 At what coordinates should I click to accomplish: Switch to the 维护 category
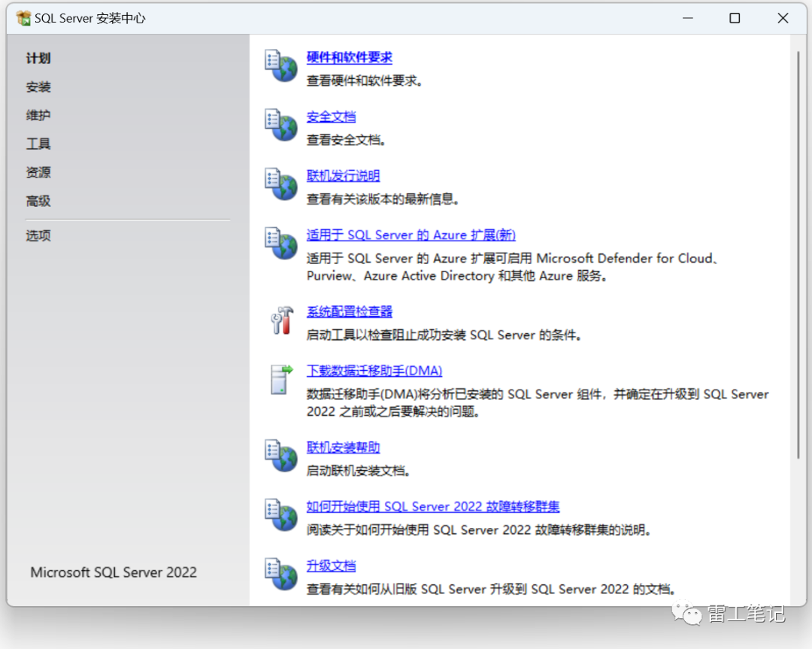(38, 115)
